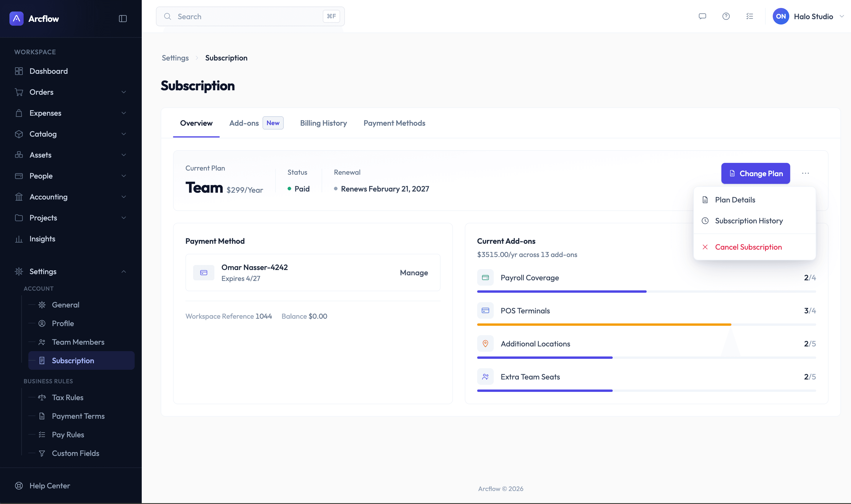Open Profile settings page
This screenshot has height=504, width=851.
81,323
